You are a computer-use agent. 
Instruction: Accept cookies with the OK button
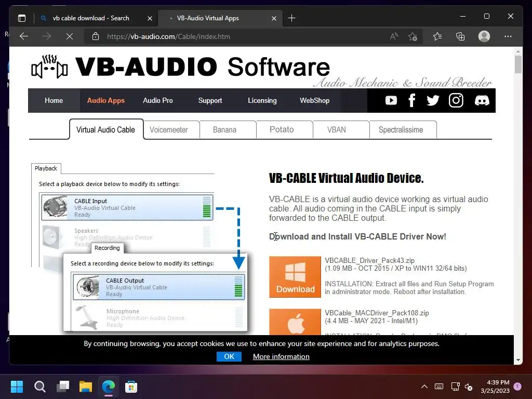click(229, 356)
